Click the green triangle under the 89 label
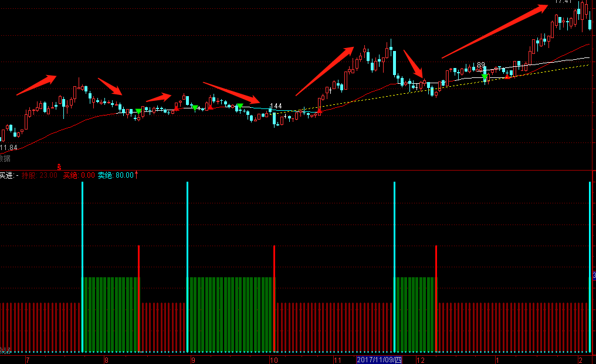The width and height of the screenshot is (596, 364). click(x=485, y=76)
